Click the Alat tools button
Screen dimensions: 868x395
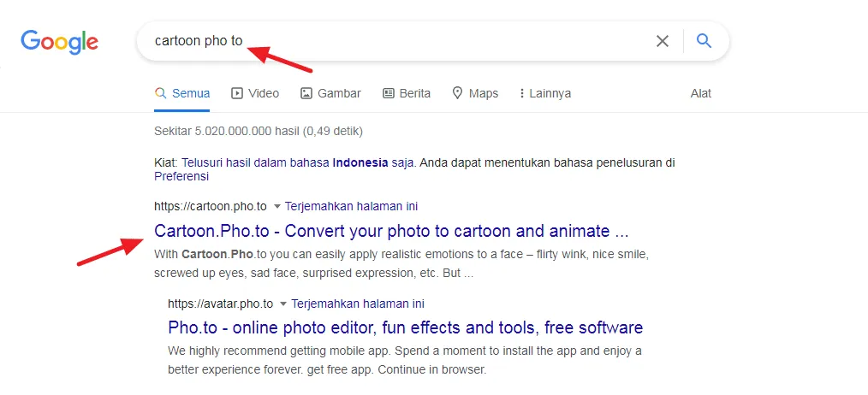click(x=701, y=93)
